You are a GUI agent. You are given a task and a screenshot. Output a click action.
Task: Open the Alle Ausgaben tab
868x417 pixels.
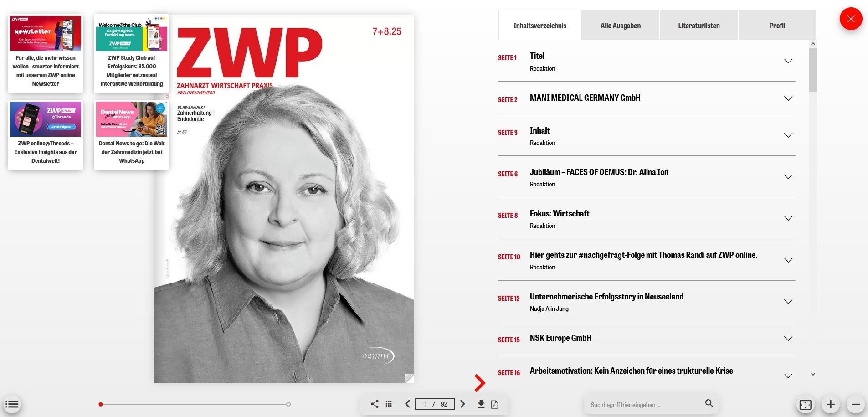pyautogui.click(x=621, y=26)
